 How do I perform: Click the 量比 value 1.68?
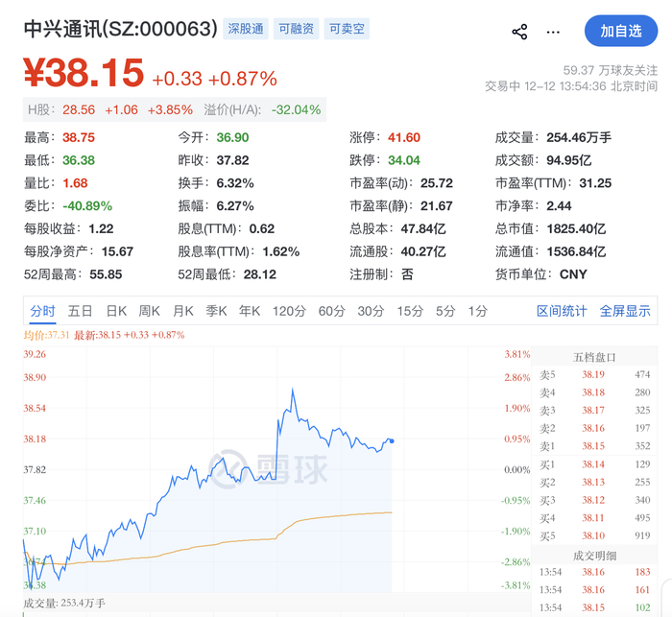[75, 183]
